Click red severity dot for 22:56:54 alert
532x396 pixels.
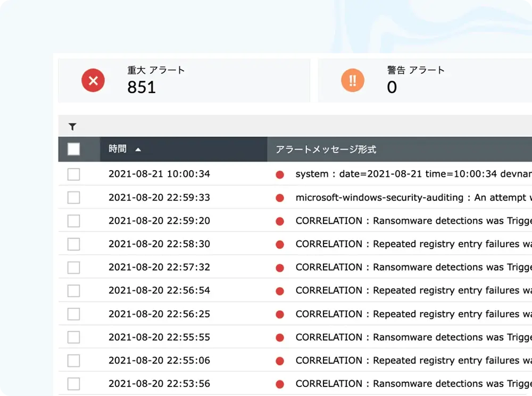click(x=280, y=291)
